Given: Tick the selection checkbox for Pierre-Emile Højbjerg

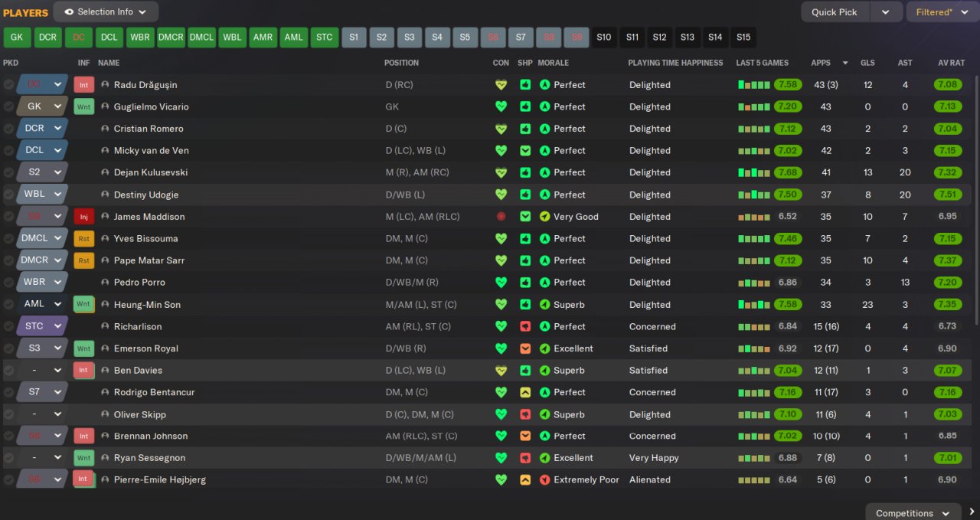Looking at the screenshot, I should coord(8,480).
